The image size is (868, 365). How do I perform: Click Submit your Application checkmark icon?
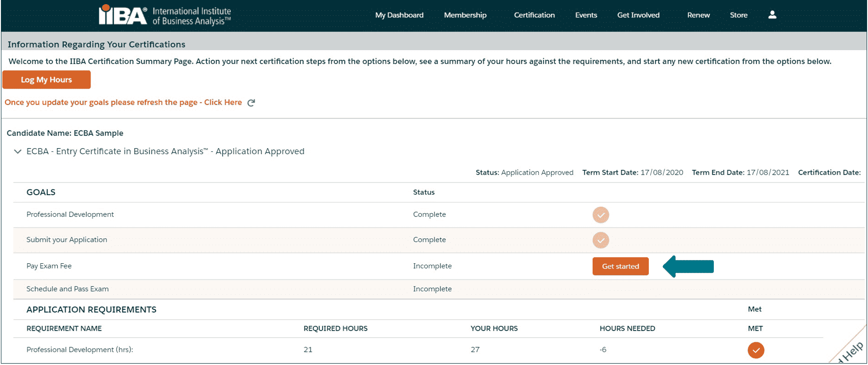[600, 240]
